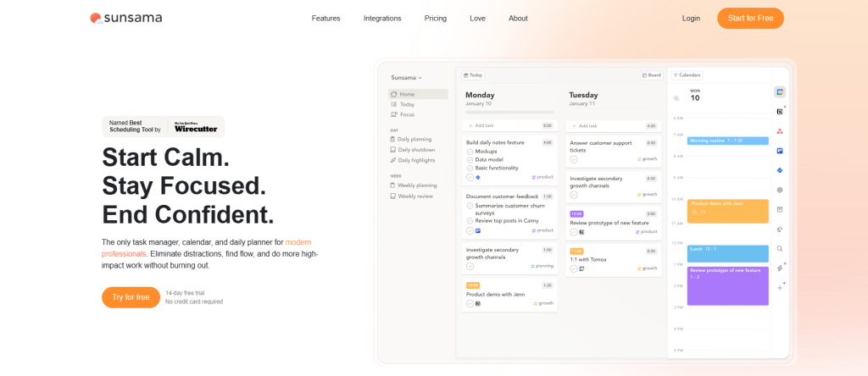
Task: Open the Calendars filter dropdown
Action: coord(687,75)
